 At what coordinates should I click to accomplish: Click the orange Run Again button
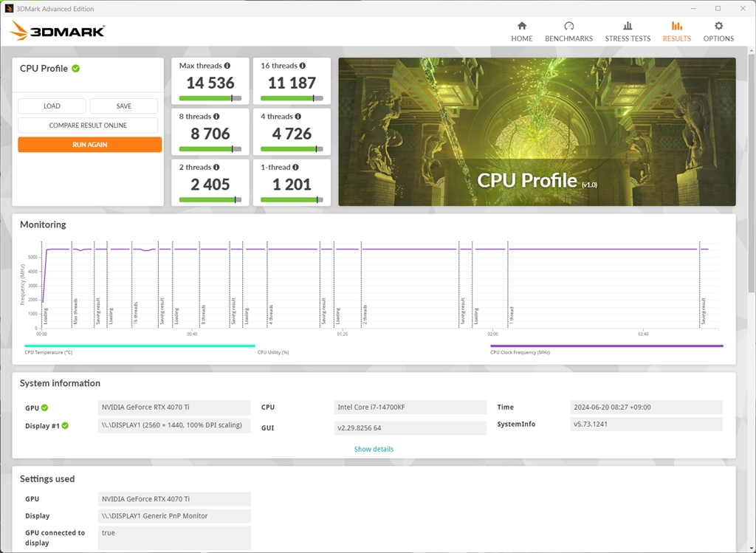[89, 145]
